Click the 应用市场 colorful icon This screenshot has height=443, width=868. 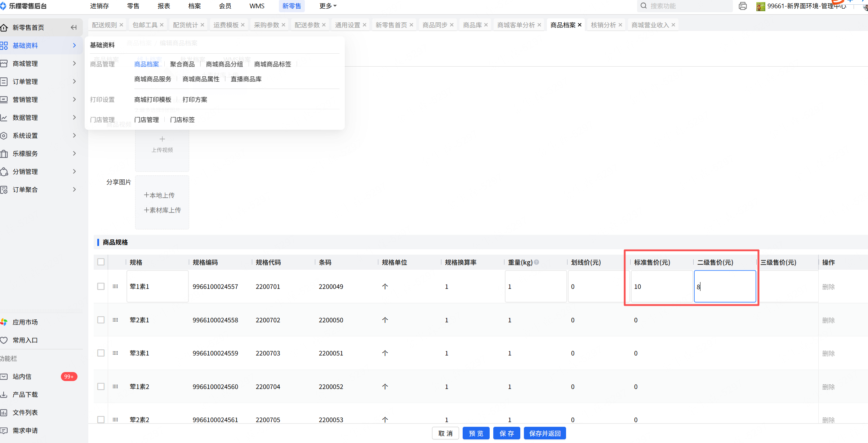[x=4, y=322]
